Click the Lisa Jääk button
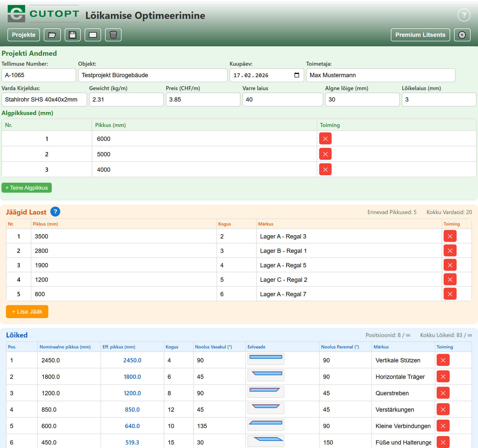Screen dimensions: 478x448 click(x=27, y=312)
